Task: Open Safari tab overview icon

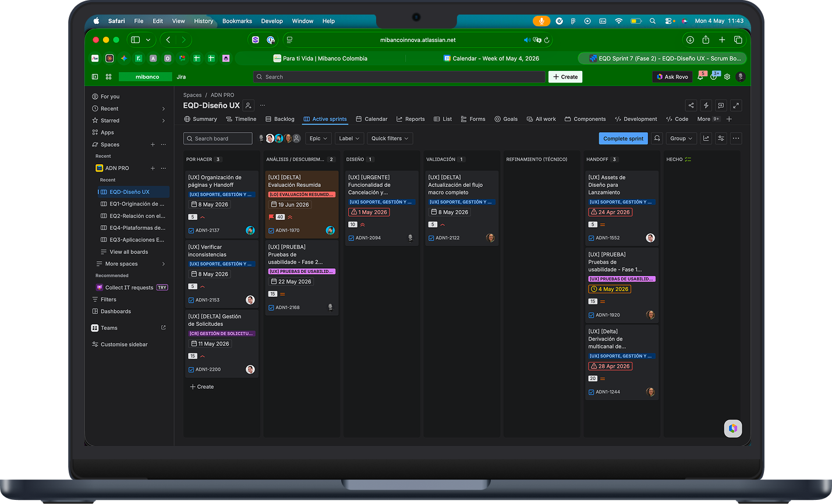Action: tap(738, 40)
